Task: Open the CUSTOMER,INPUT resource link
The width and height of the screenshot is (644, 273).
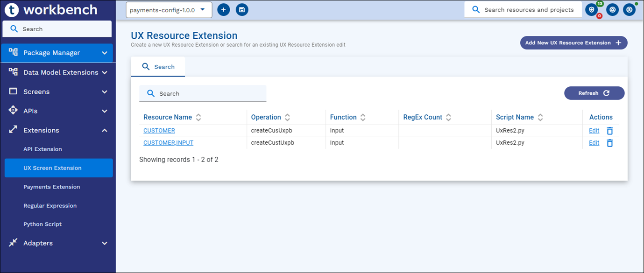Action: pos(168,143)
